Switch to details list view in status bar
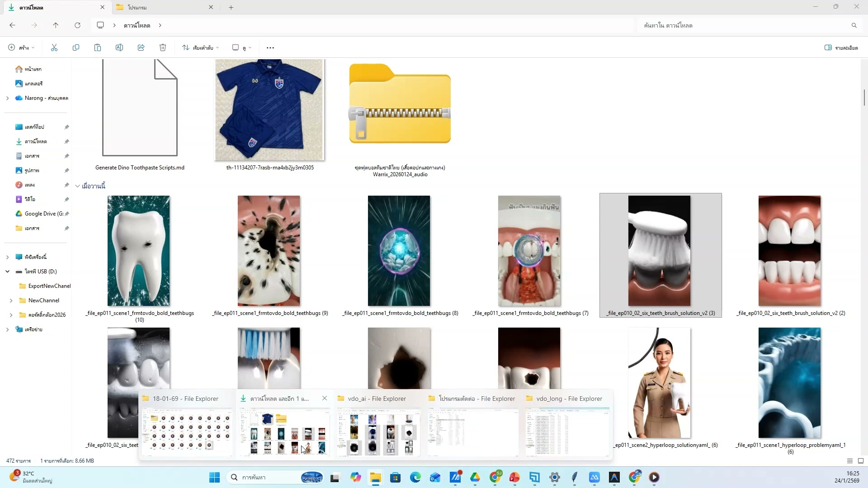The image size is (868, 488). pos(849,461)
